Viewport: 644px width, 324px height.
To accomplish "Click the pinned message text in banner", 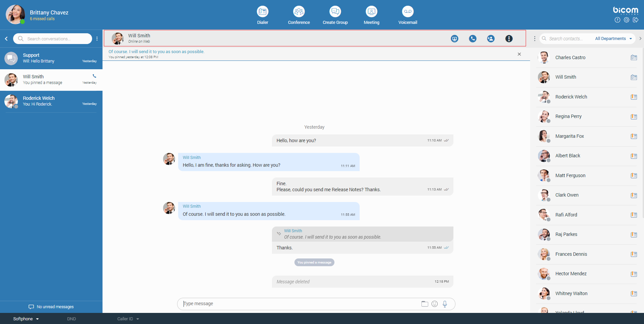I will [156, 52].
